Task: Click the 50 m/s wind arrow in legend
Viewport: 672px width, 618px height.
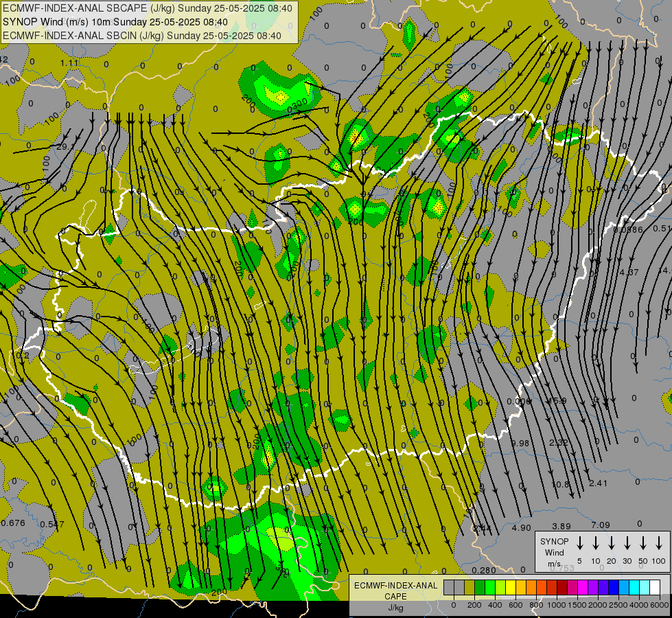Action: click(x=643, y=543)
